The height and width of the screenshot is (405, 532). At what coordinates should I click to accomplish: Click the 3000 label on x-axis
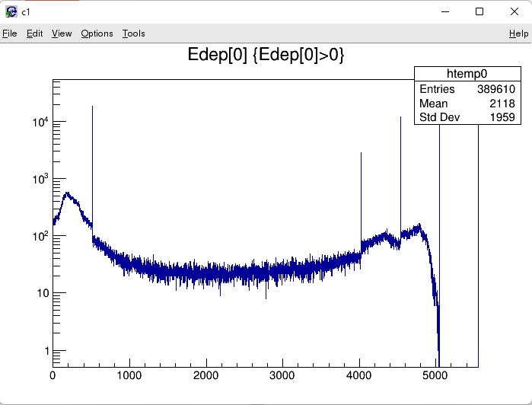(282, 375)
